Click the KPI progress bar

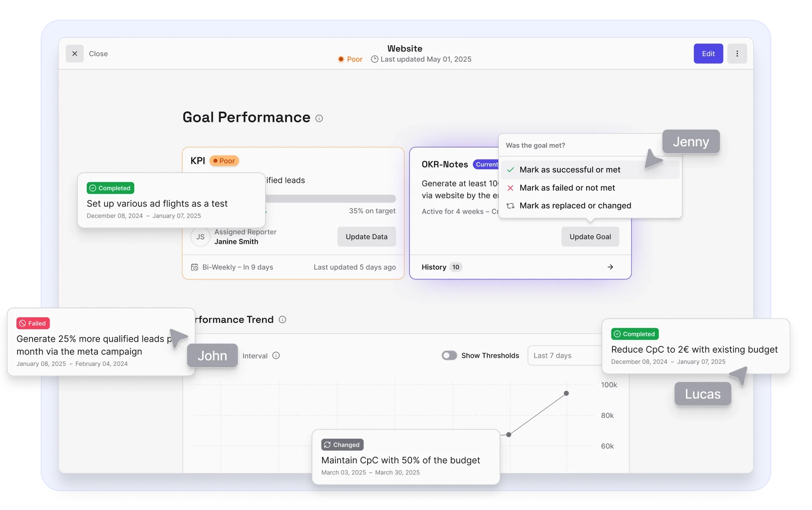tap(330, 199)
